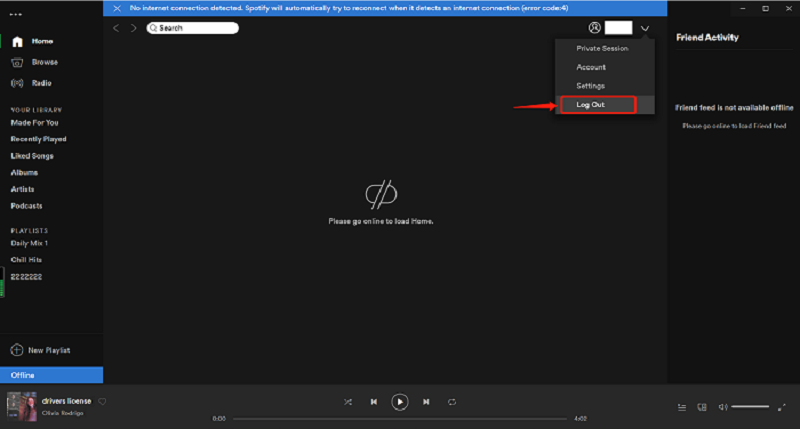Seek in the song progress bar
Viewport: 800px width, 429px height.
pyautogui.click(x=399, y=419)
